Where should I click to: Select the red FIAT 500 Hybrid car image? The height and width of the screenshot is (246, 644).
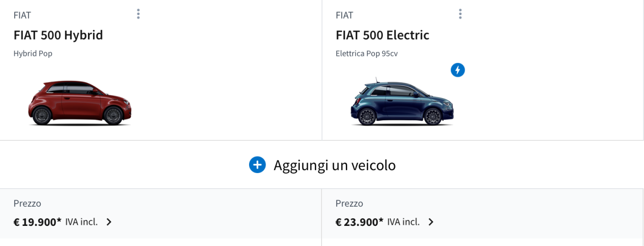[79, 103]
